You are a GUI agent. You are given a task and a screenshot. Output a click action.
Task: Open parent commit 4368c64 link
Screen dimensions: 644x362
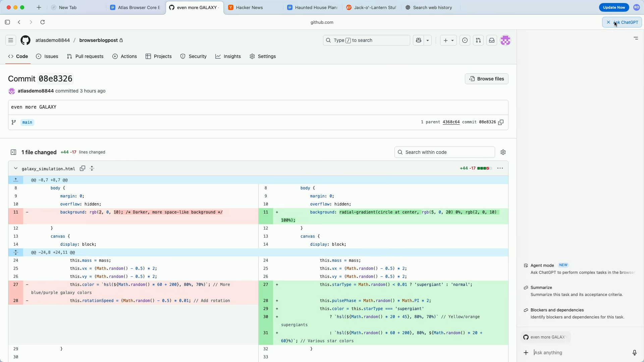pos(451,122)
